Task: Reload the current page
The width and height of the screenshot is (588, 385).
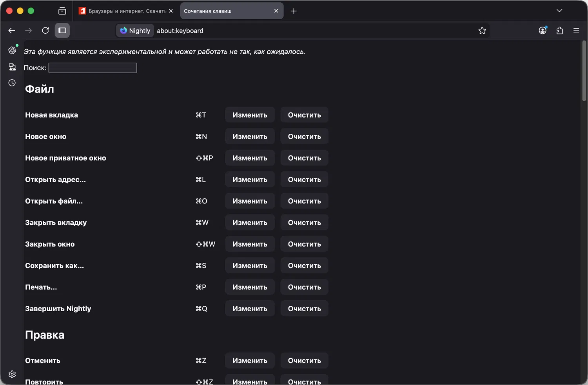Action: point(45,30)
